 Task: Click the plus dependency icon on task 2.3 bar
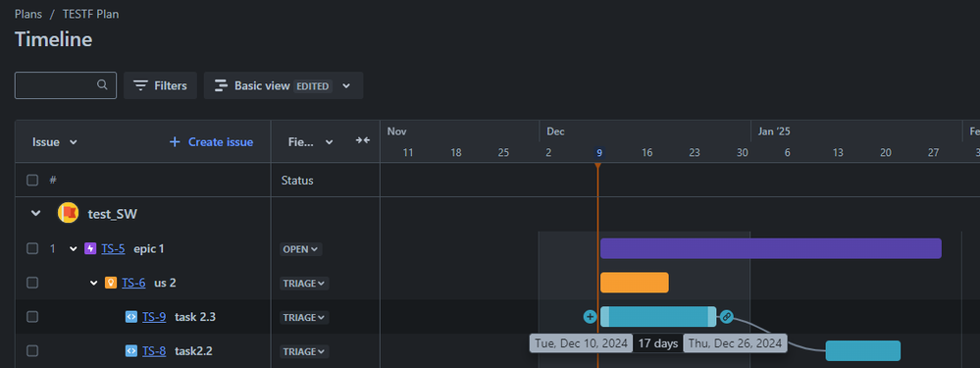coord(590,317)
